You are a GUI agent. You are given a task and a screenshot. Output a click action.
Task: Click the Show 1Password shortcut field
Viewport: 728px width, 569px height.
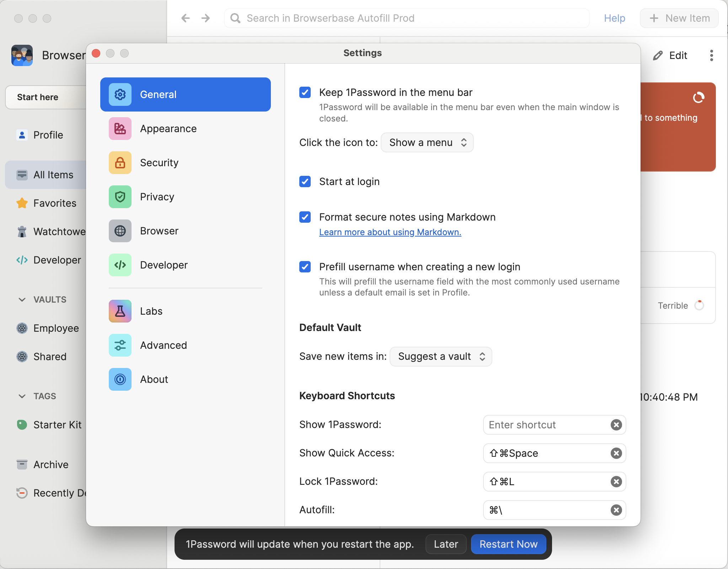546,425
